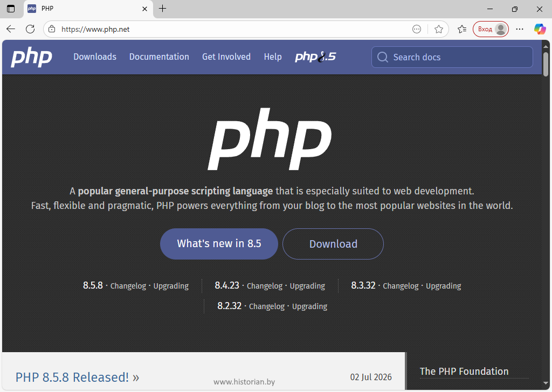Click the Download button
552x392 pixels.
pos(333,243)
